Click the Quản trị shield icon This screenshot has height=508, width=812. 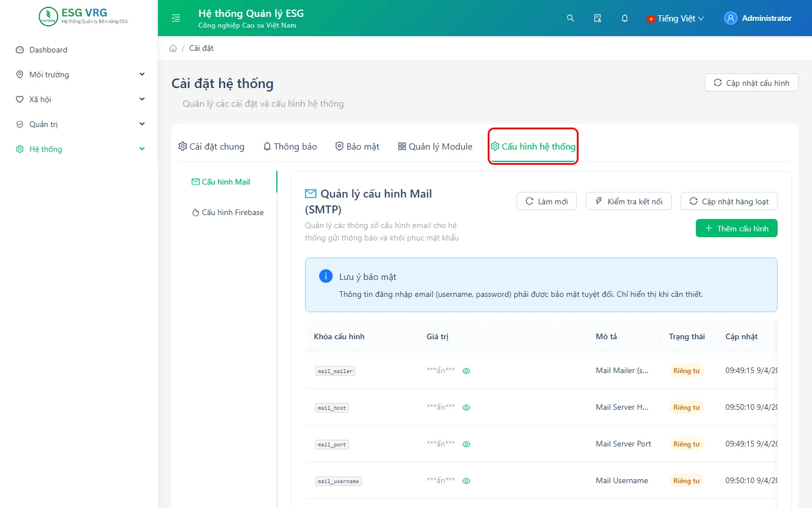click(20, 124)
